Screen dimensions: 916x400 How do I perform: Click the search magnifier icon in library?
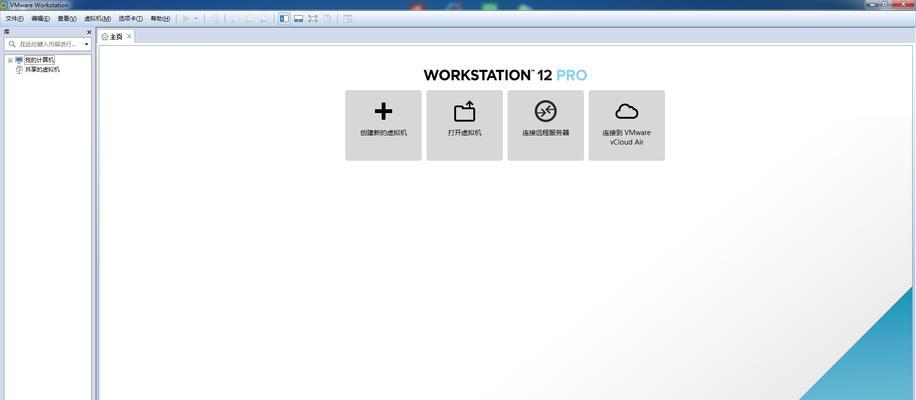click(x=12, y=44)
